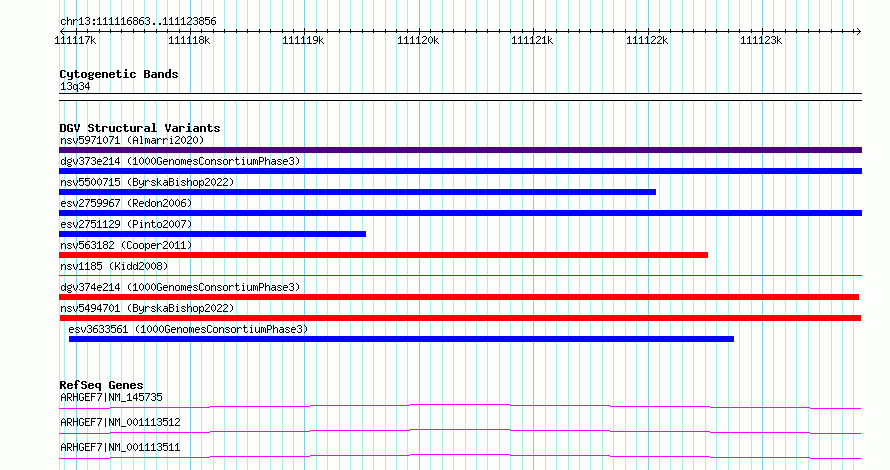Select the magenta ARHGEF7|NM_001113511 gene track
The width and height of the screenshot is (890, 470).
tap(460, 456)
